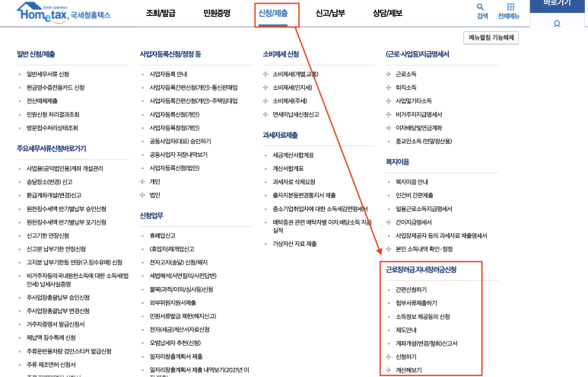
Task: Open 민원신청 처리결과조회 link
Action: [53, 114]
